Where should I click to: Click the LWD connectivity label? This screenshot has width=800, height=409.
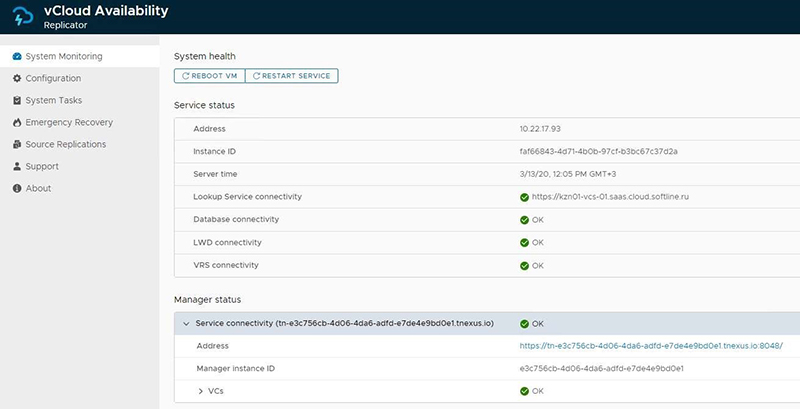click(x=227, y=242)
